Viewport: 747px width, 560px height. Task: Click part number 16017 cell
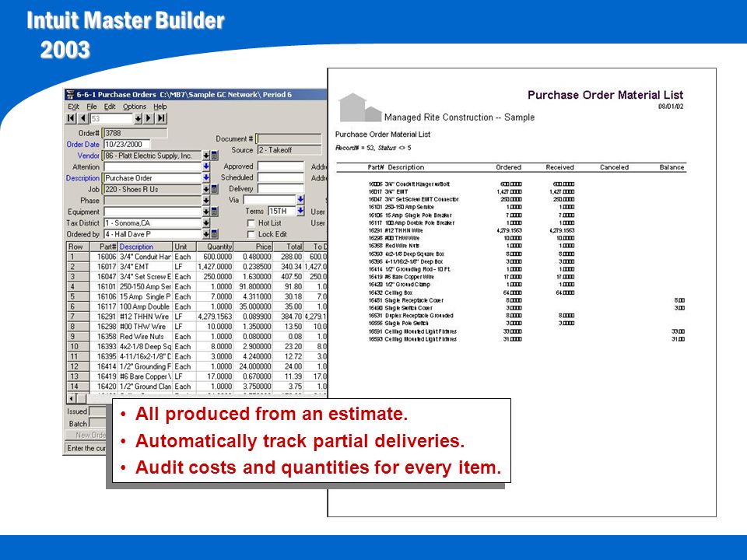click(x=103, y=267)
